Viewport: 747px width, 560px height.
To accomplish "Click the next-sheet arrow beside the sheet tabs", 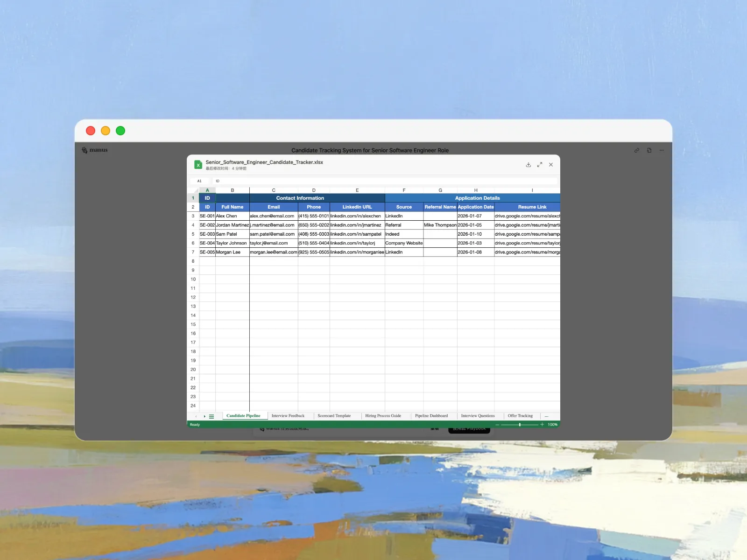I will click(x=205, y=416).
